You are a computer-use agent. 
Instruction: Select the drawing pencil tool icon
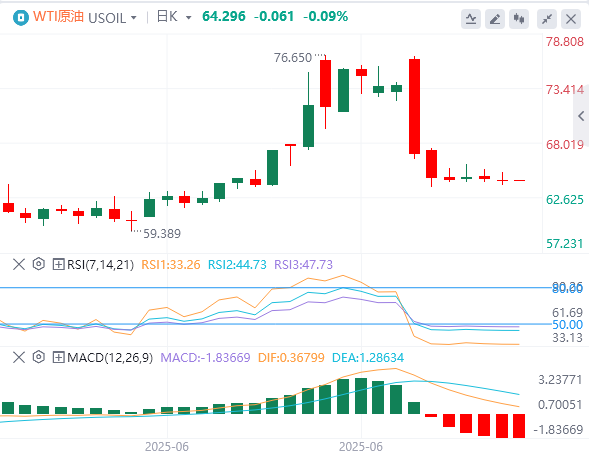pyautogui.click(x=495, y=19)
